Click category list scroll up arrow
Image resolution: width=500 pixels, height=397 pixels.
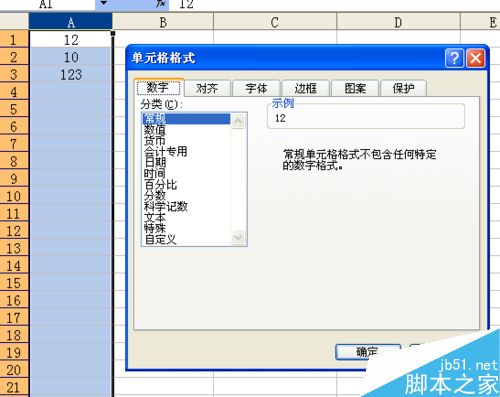pos(238,121)
